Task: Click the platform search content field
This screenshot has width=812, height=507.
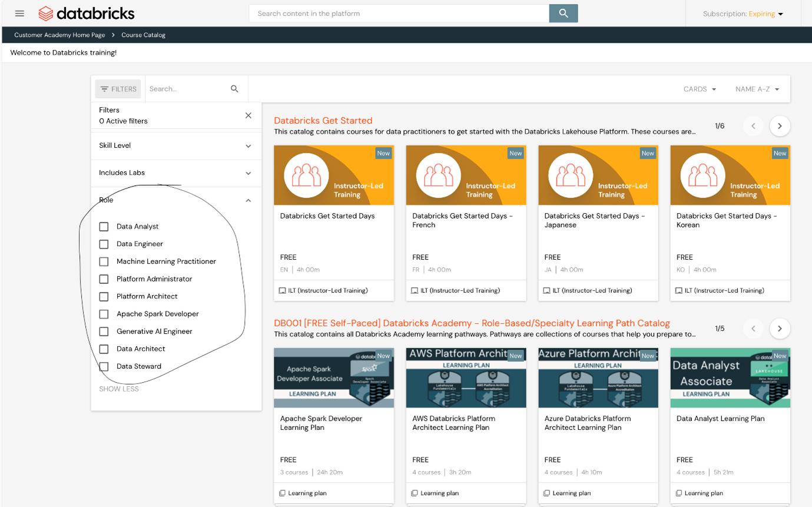Action: [399, 14]
